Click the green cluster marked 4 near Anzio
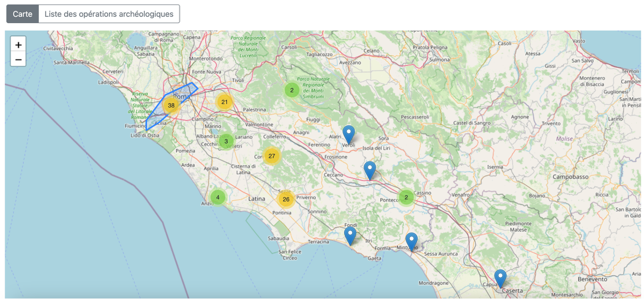 click(x=218, y=197)
